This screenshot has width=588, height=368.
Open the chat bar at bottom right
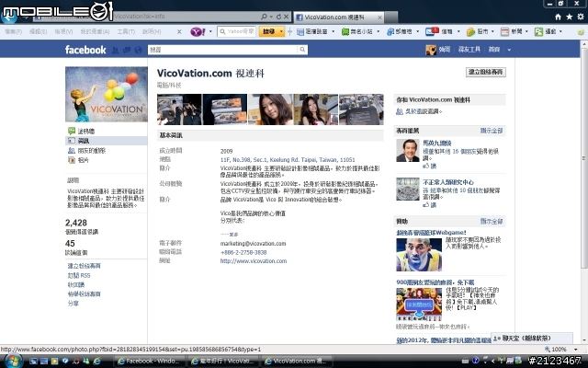click(532, 338)
